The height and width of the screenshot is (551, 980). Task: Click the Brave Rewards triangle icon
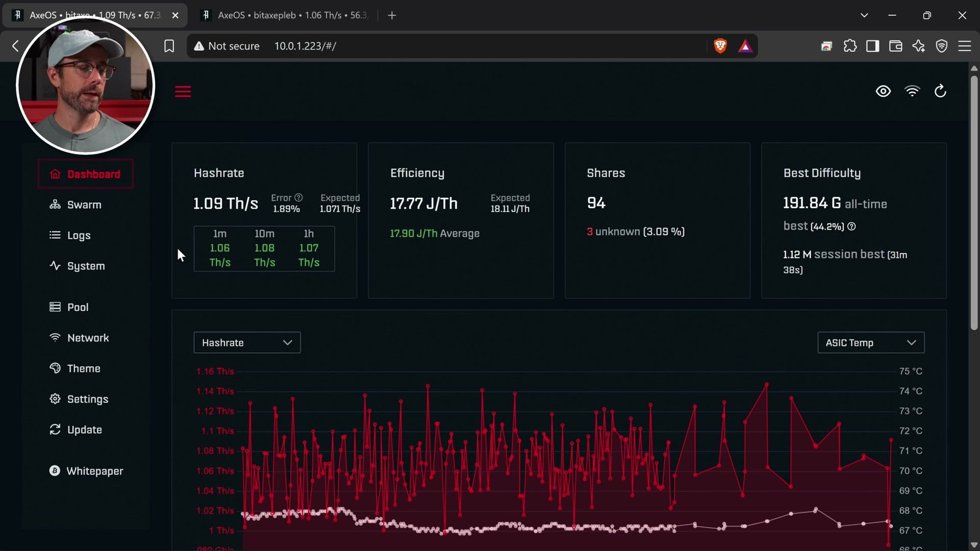coord(745,46)
